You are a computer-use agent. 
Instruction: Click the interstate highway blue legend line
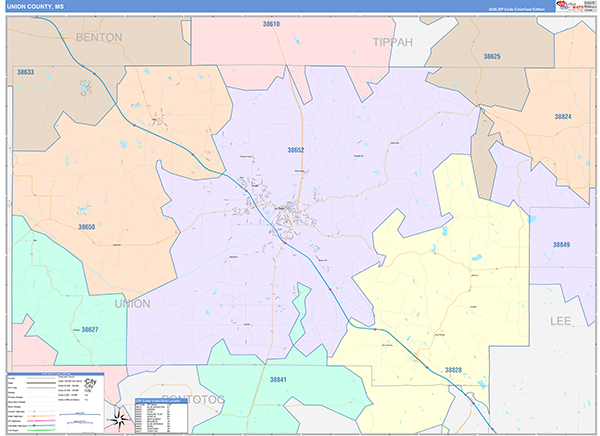click(41, 425)
